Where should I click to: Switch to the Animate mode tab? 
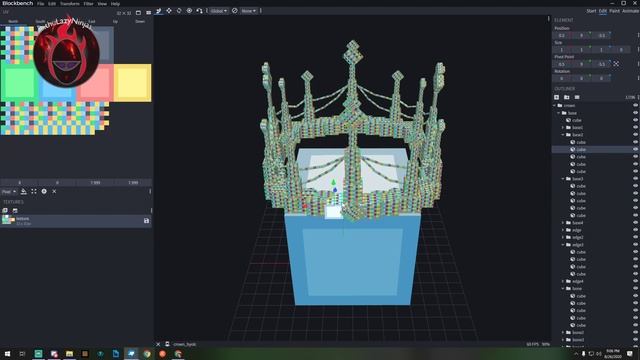(x=631, y=11)
